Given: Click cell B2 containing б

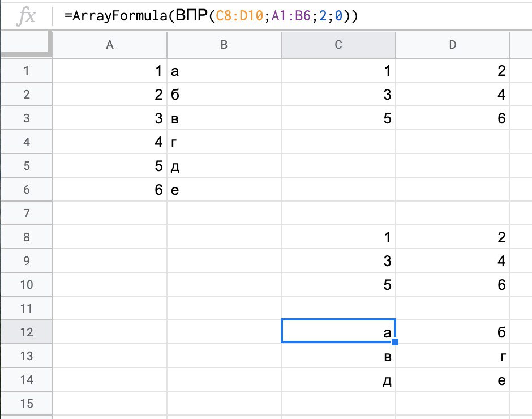Looking at the screenshot, I should [224, 94].
